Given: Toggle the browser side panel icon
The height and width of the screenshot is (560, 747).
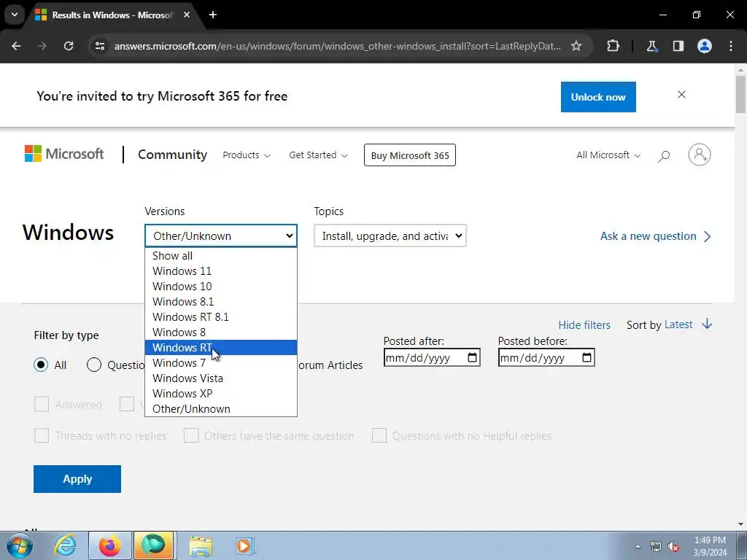Looking at the screenshot, I should coord(678,46).
